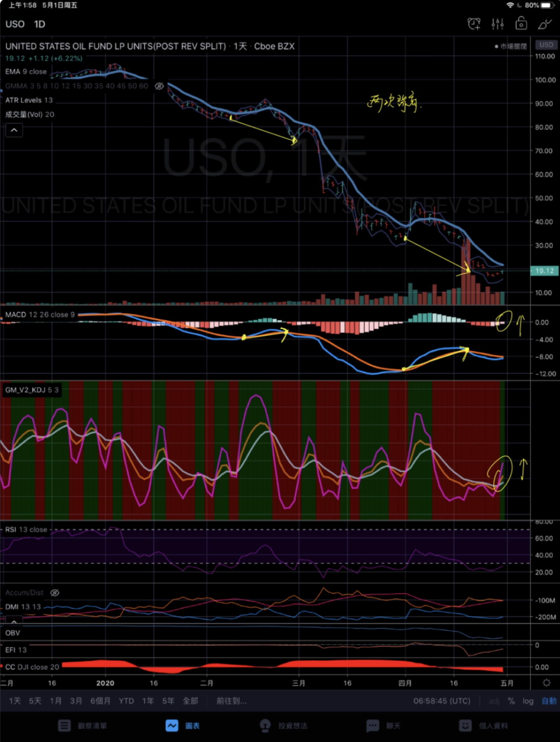The width and height of the screenshot is (560, 742).
Task: Select the YTD time range
Action: 126,701
